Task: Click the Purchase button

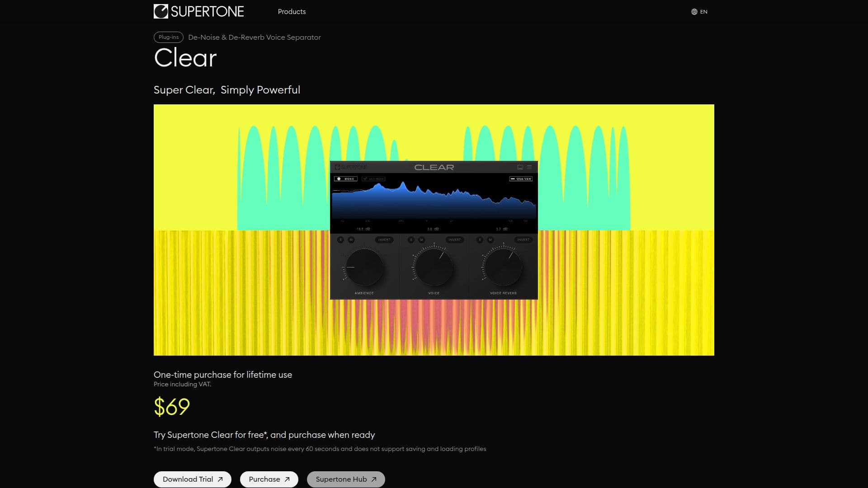Action: tap(269, 479)
